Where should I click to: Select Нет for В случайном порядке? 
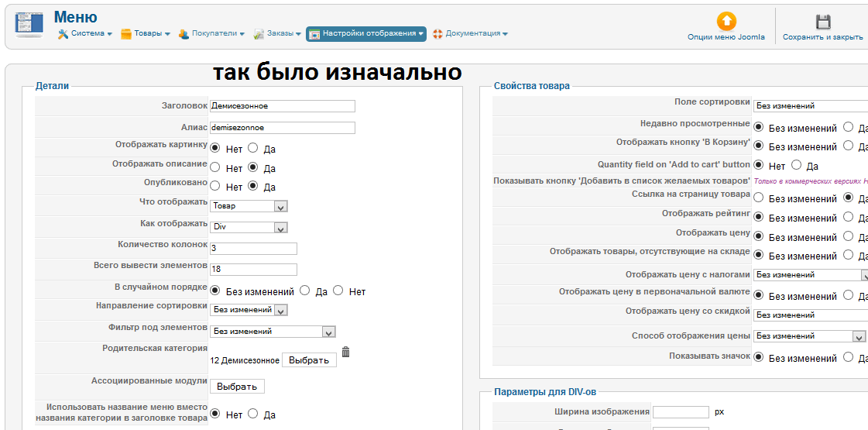point(338,290)
